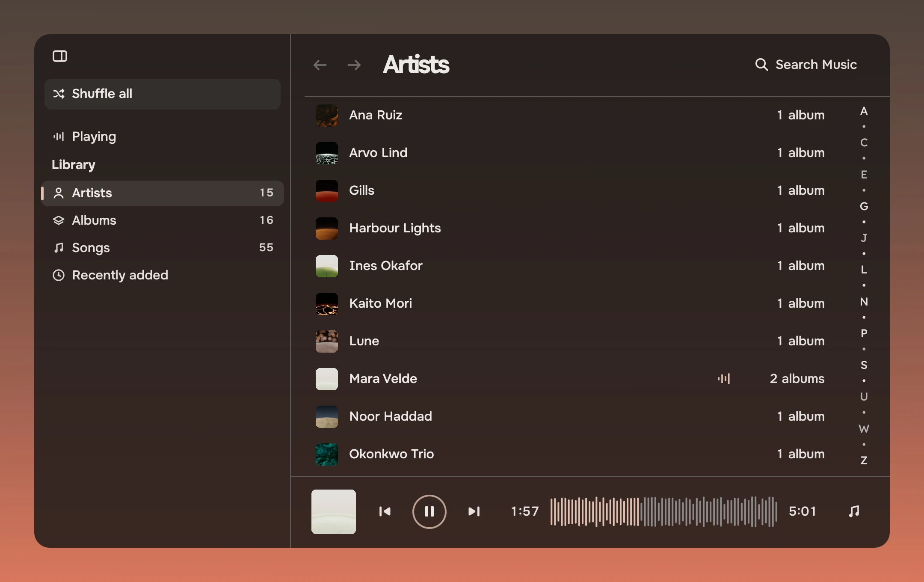Skip to the next track
The width and height of the screenshot is (924, 582).
(474, 511)
